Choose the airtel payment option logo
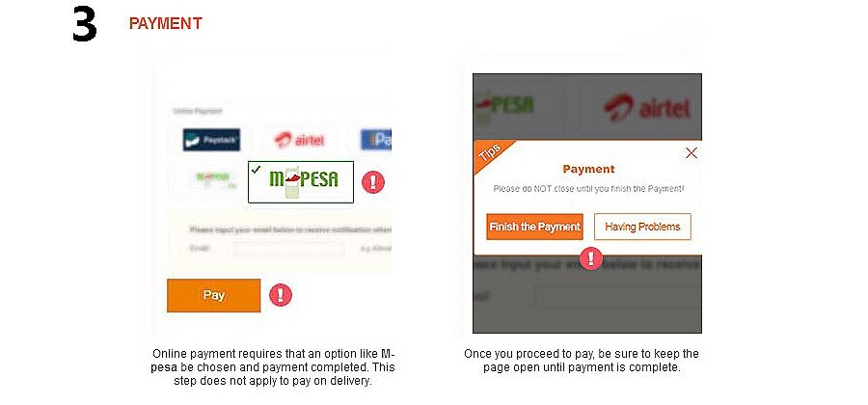This screenshot has width=868, height=405. tap(299, 140)
